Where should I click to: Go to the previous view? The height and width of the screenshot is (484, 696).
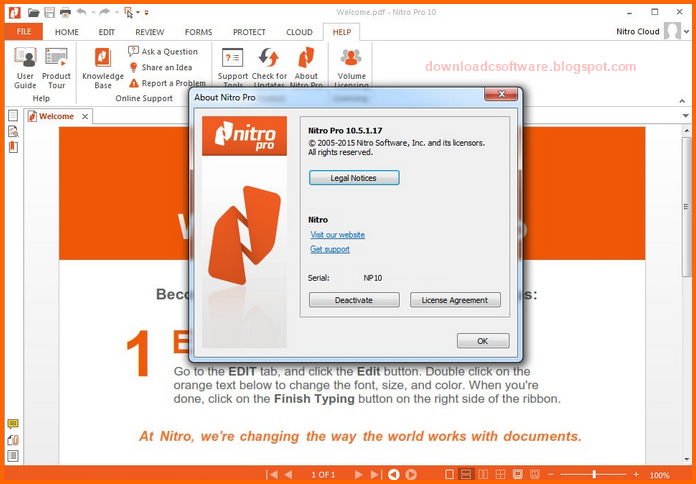pyautogui.click(x=394, y=474)
